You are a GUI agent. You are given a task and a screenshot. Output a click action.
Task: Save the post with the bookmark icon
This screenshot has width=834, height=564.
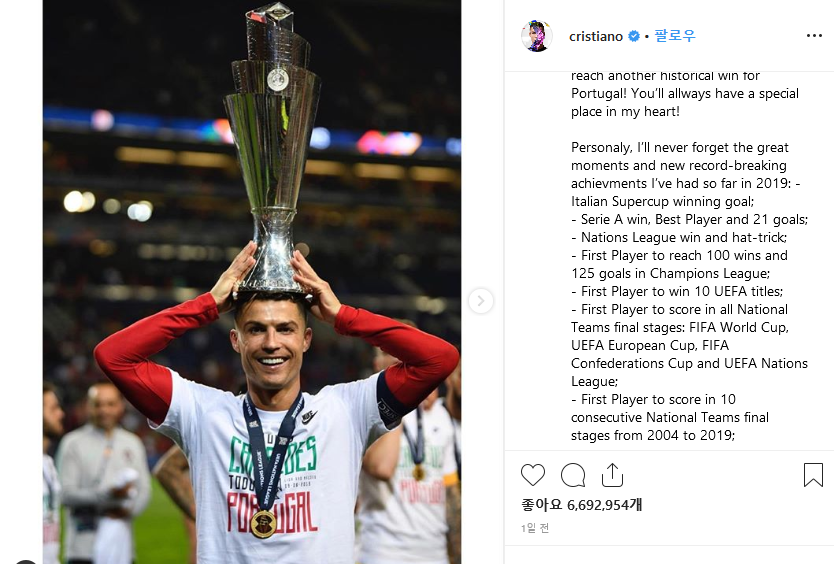click(813, 475)
